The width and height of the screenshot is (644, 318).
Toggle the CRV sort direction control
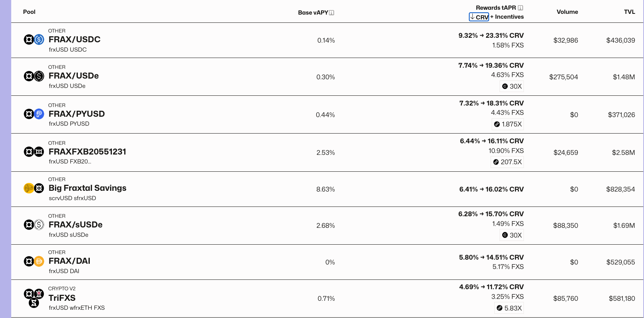(x=479, y=17)
